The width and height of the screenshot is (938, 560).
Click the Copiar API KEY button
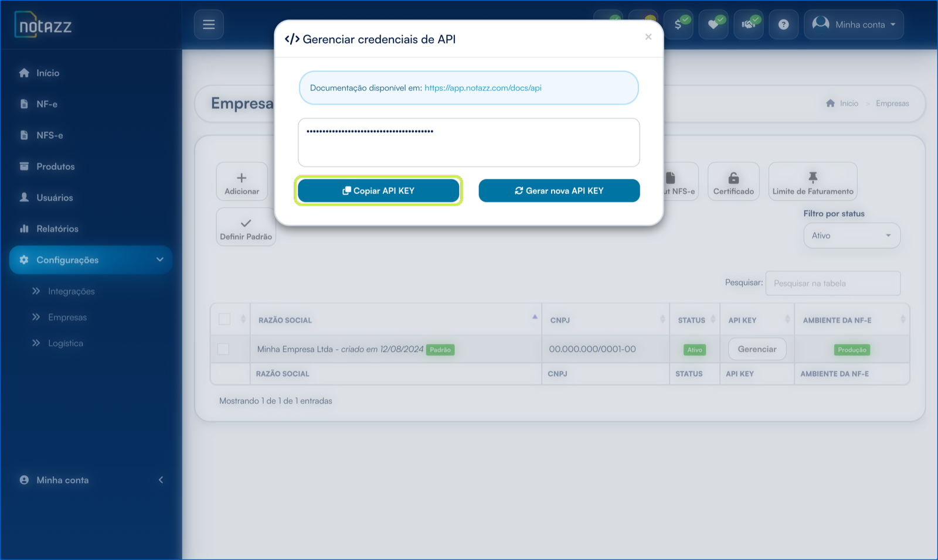pyautogui.click(x=378, y=190)
